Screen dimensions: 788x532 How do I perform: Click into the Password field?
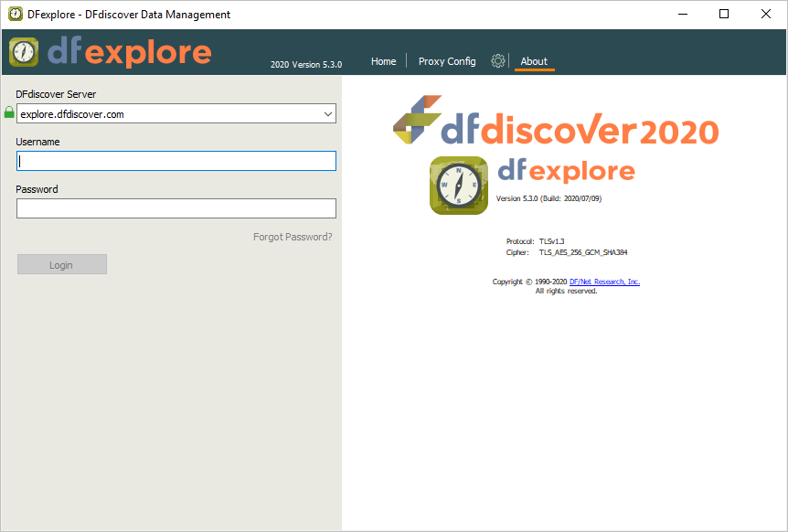[176, 208]
